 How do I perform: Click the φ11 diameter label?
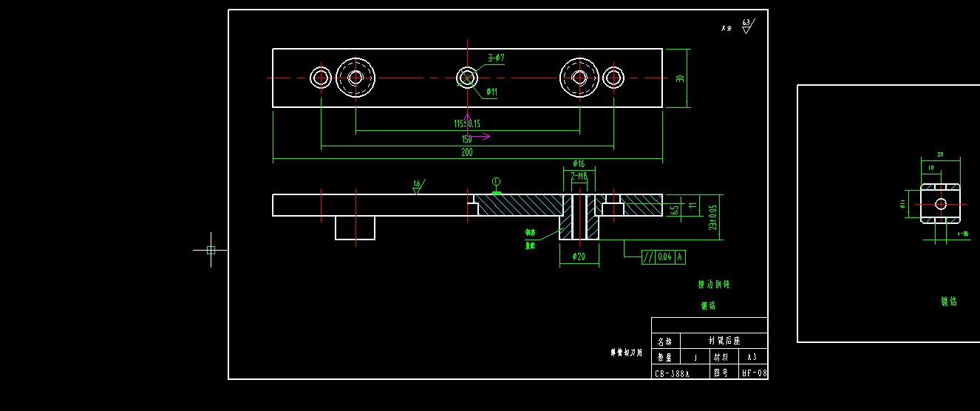pyautogui.click(x=491, y=92)
